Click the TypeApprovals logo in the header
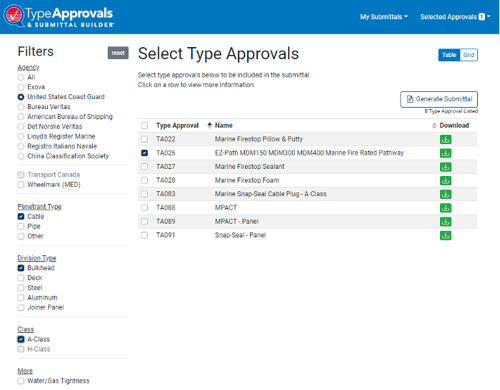Viewport: 500px width, 390px height. [59, 16]
